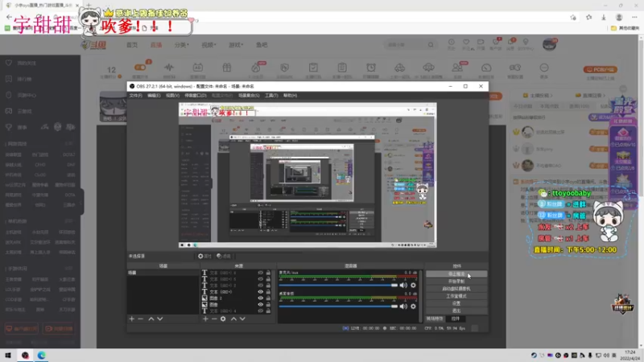Toggle lock of 文本 (GDI+) 5 source
The width and height of the screenshot is (644, 362).
[x=268, y=279]
